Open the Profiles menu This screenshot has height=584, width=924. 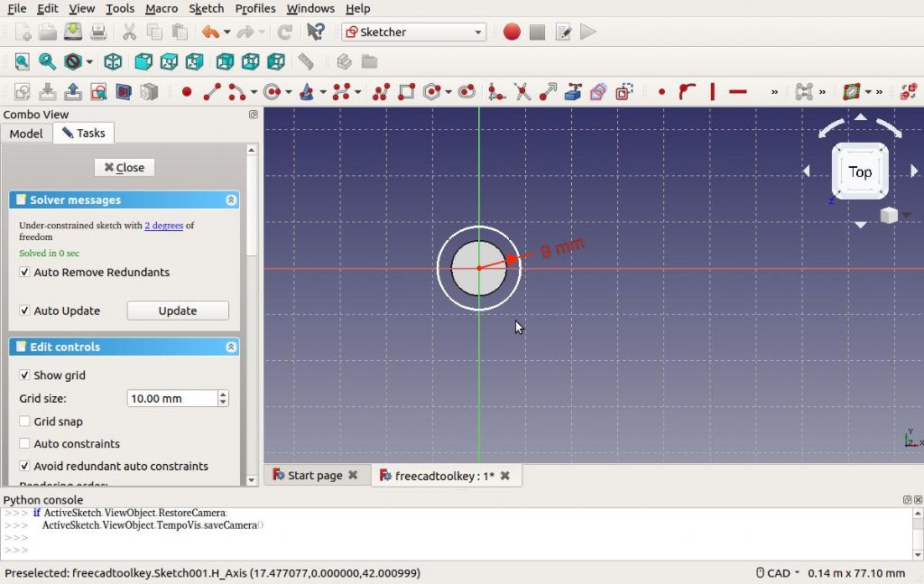[x=255, y=8]
